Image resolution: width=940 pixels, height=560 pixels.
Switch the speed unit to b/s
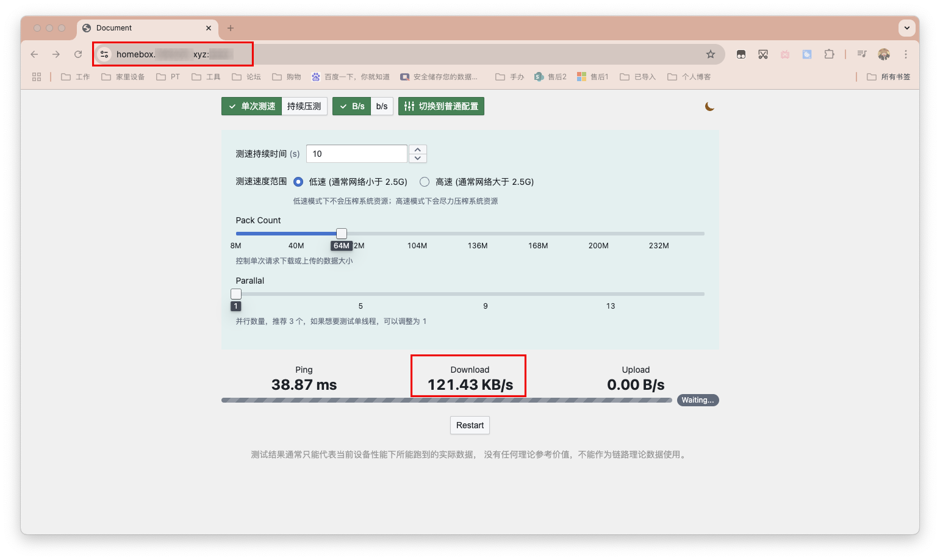pos(382,106)
